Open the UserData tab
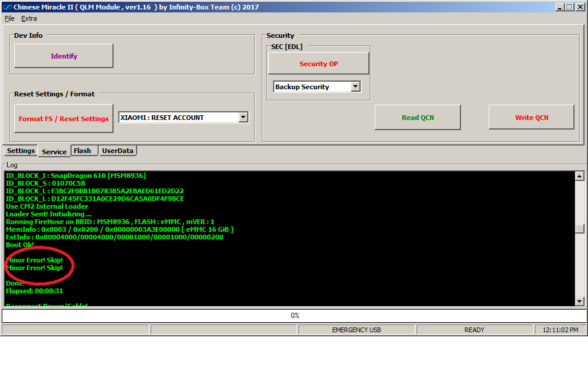Viewport: 588px width, 386px height. pos(118,151)
